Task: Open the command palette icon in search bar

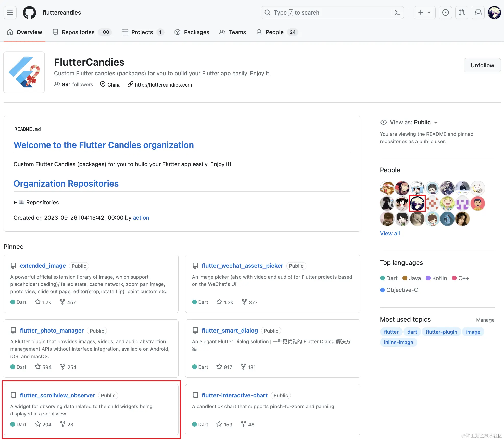Action: 397,13
